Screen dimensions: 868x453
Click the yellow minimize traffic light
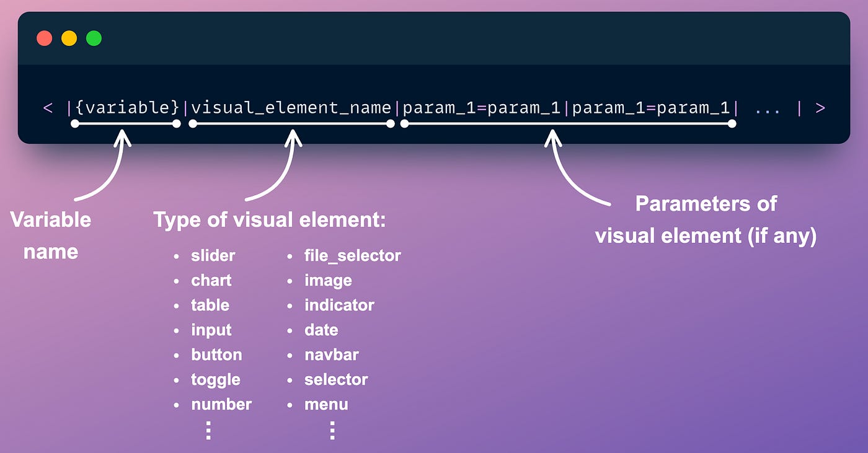[69, 38]
